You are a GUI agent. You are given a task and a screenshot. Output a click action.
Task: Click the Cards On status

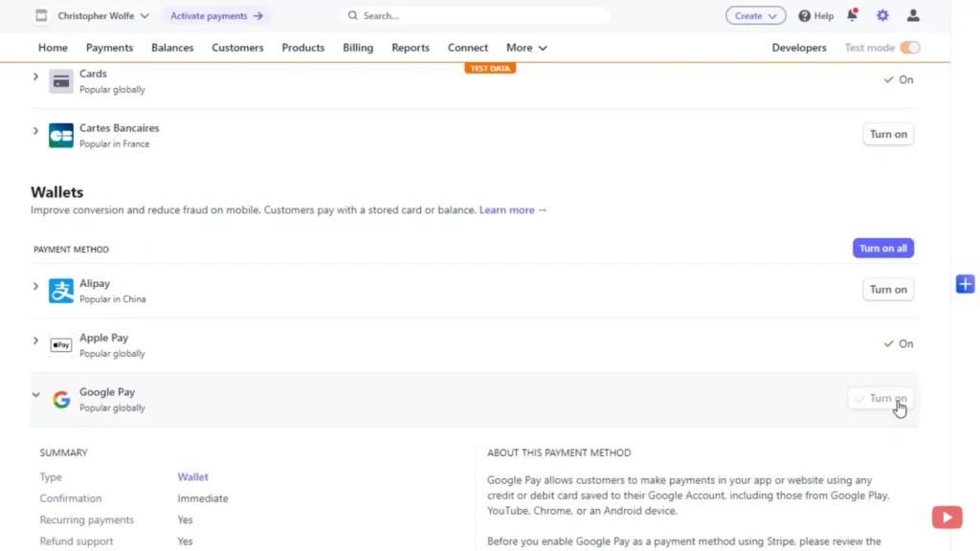pyautogui.click(x=898, y=80)
